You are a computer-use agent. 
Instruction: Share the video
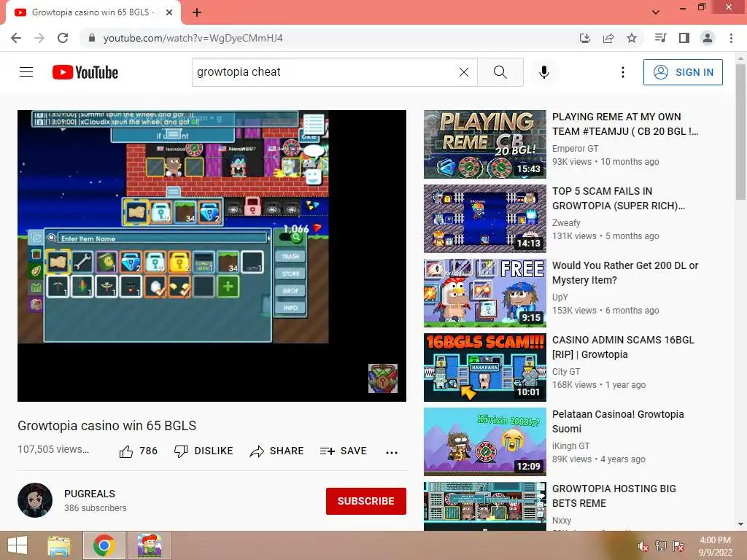pyautogui.click(x=276, y=451)
